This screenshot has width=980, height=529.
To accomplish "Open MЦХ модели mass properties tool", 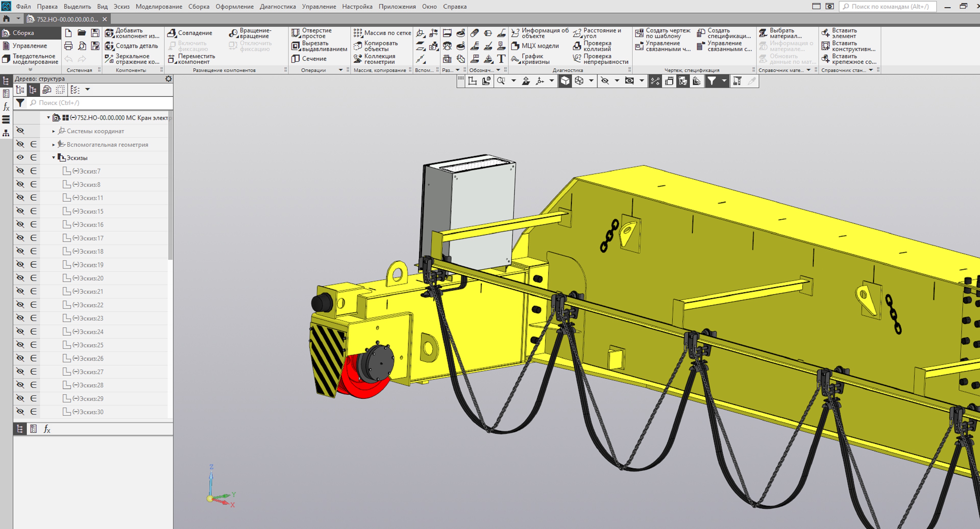I will coord(535,46).
